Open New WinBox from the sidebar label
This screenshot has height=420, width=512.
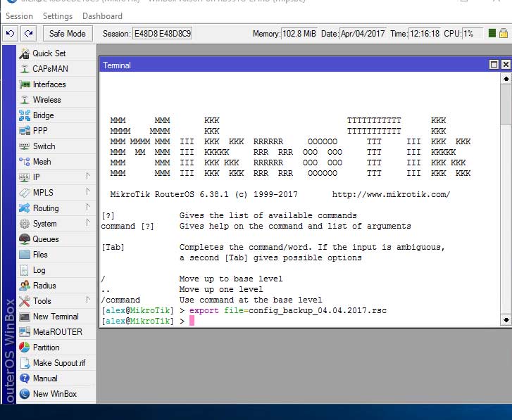click(55, 394)
